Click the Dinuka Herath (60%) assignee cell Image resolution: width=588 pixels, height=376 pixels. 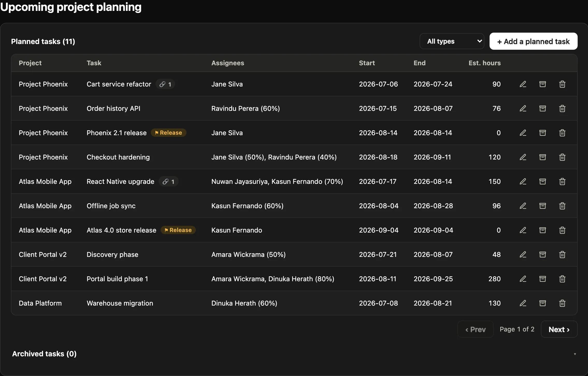click(244, 303)
